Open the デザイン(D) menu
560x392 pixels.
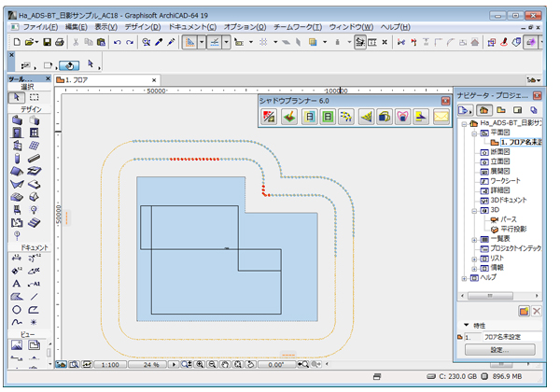(143, 27)
